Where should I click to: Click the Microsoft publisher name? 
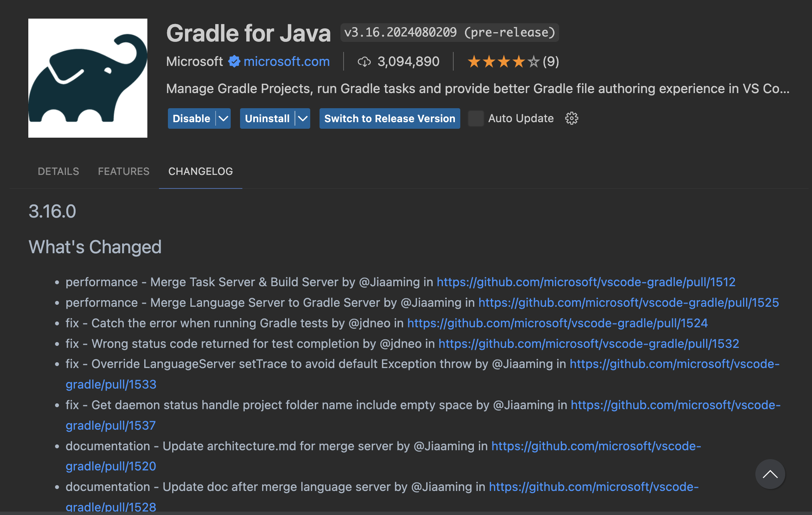194,61
